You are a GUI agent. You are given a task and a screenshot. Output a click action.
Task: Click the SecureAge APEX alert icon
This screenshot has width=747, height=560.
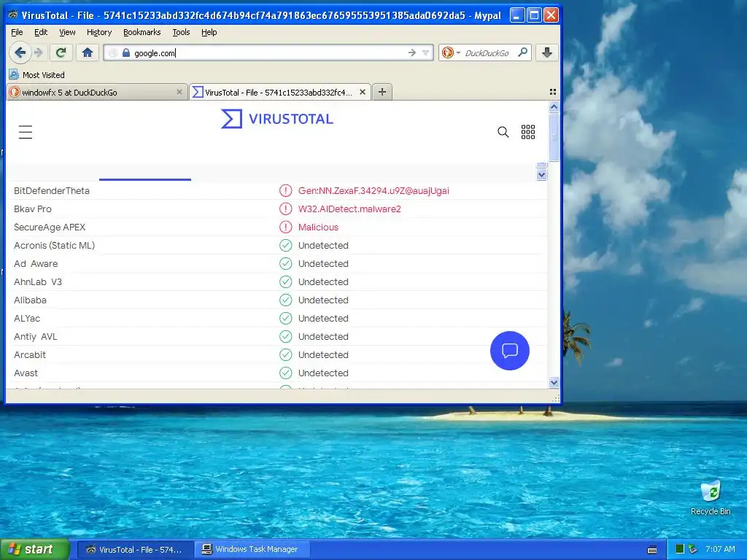coord(285,227)
